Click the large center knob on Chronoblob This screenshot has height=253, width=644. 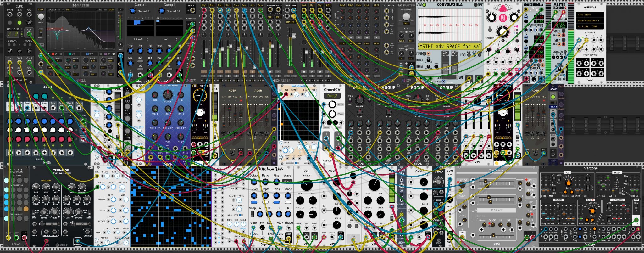point(503,31)
